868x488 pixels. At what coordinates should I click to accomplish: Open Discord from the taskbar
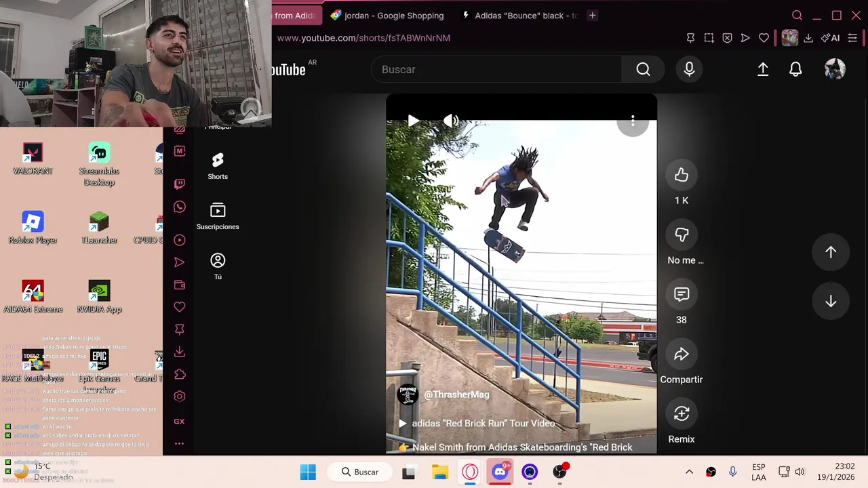(x=500, y=472)
